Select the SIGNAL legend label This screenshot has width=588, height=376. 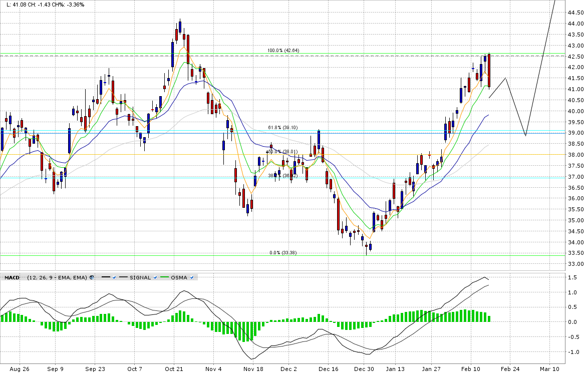pyautogui.click(x=140, y=277)
